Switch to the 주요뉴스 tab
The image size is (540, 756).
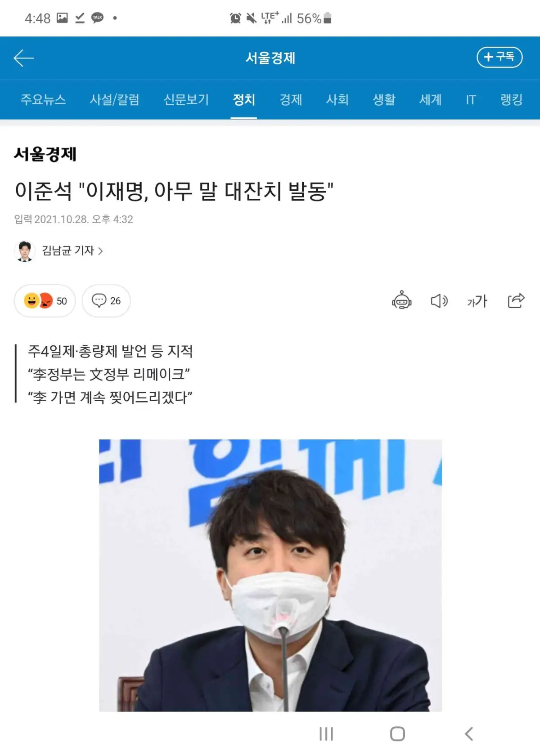pos(43,99)
